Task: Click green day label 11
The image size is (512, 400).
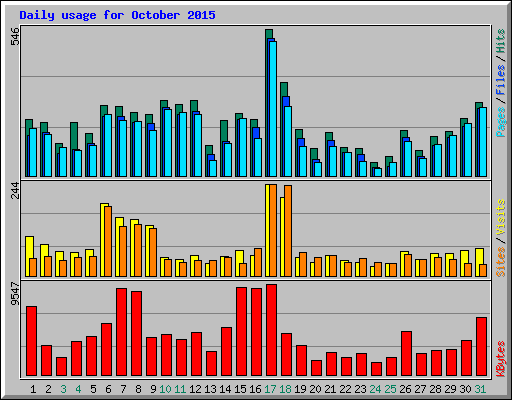Action: pos(180,389)
